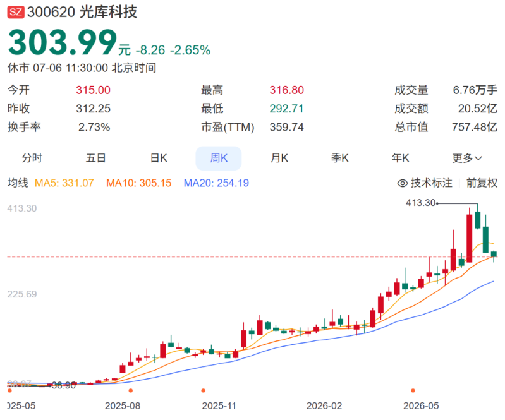Click the current price 303.99

(62, 42)
